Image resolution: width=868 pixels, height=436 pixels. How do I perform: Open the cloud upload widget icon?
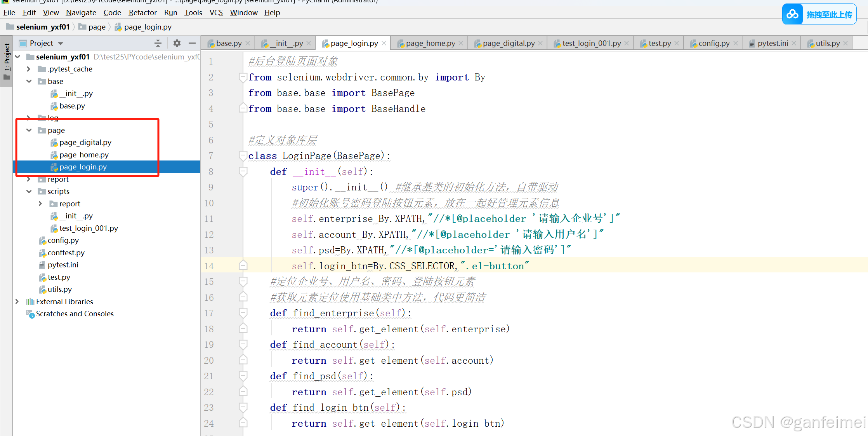point(792,14)
